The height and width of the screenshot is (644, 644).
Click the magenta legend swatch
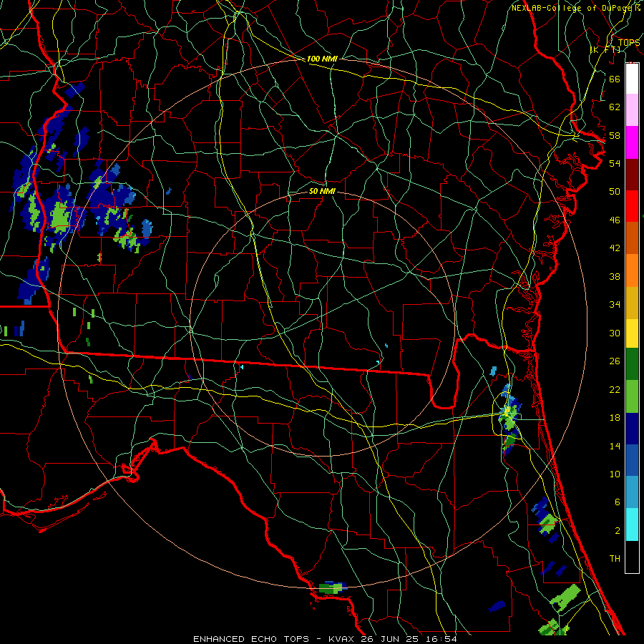[x=632, y=142]
